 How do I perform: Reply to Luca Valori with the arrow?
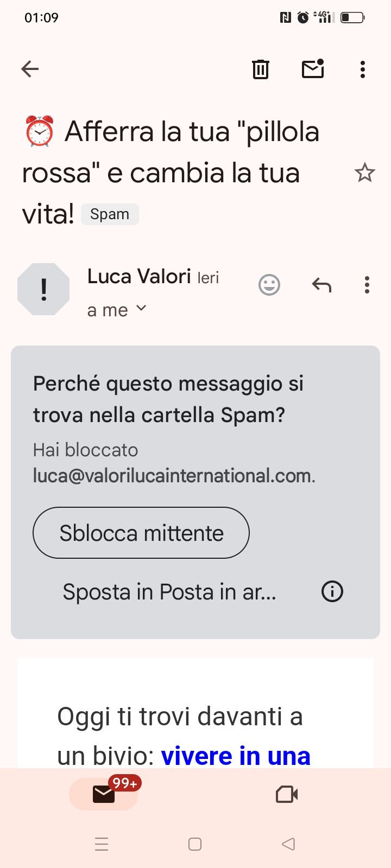321,285
